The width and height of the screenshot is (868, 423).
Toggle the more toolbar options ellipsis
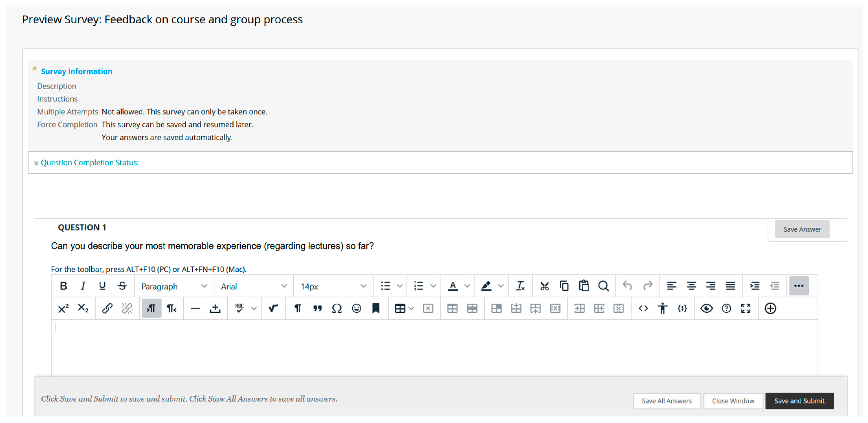coord(799,286)
